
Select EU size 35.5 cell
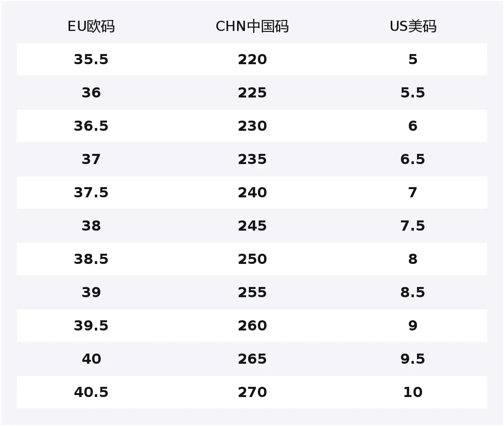pyautogui.click(x=91, y=60)
